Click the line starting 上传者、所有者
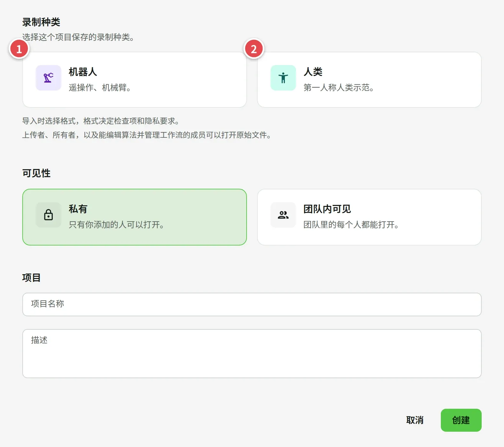The width and height of the screenshot is (504, 447). (x=147, y=135)
